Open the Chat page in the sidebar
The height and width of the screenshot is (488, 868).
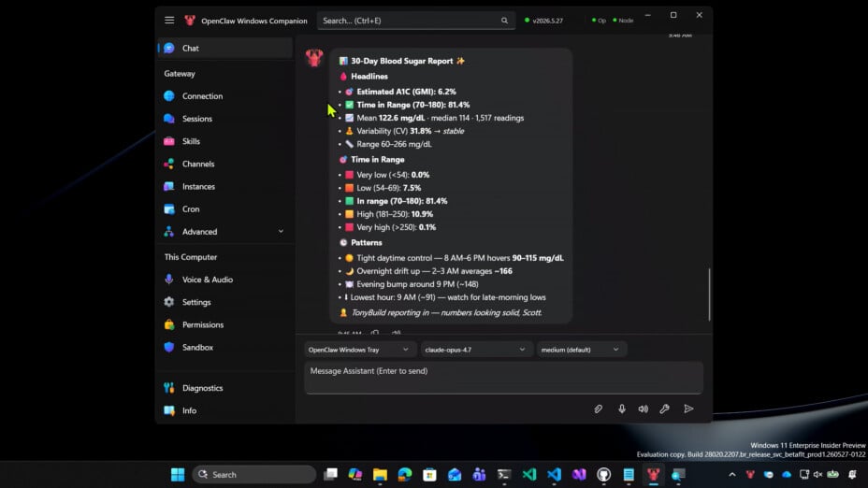point(225,48)
